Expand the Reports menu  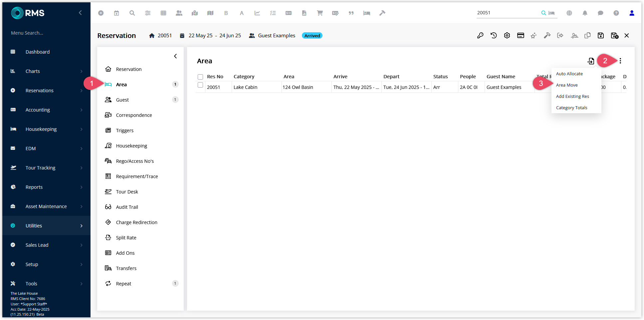click(47, 187)
